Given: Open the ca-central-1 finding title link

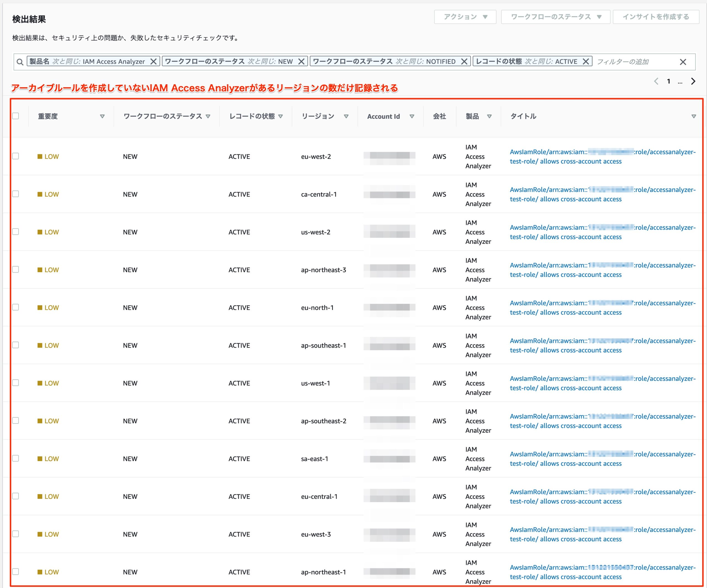Looking at the screenshot, I should coord(603,194).
